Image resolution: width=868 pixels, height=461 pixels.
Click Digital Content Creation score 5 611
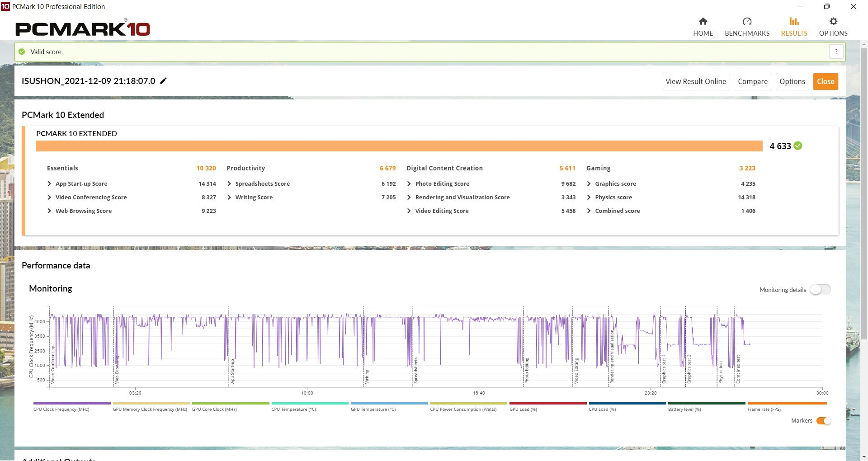567,168
